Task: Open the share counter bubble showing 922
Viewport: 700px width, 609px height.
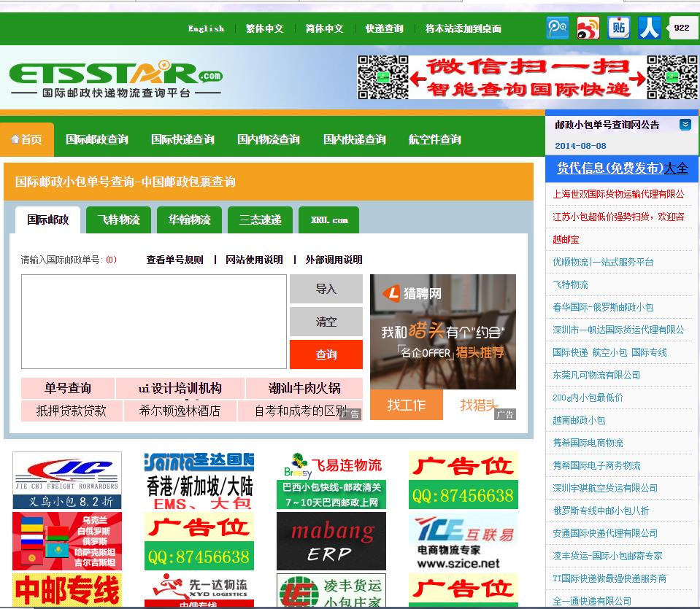Action: pyautogui.click(x=681, y=28)
